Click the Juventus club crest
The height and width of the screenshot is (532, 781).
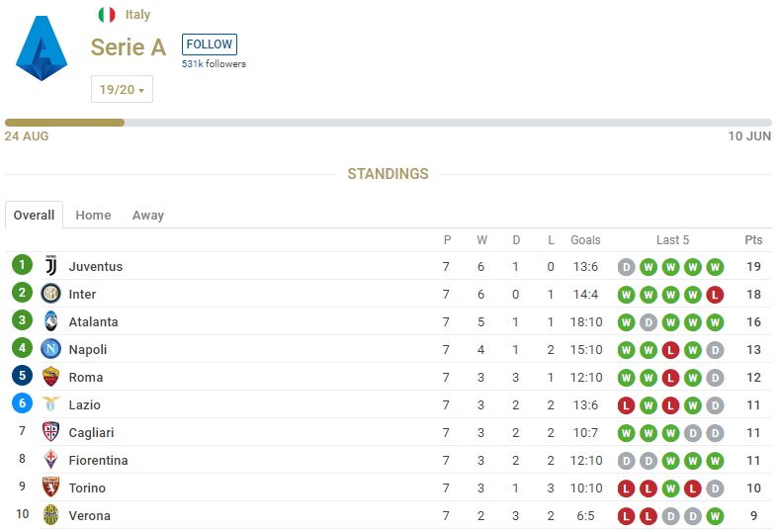(x=51, y=266)
